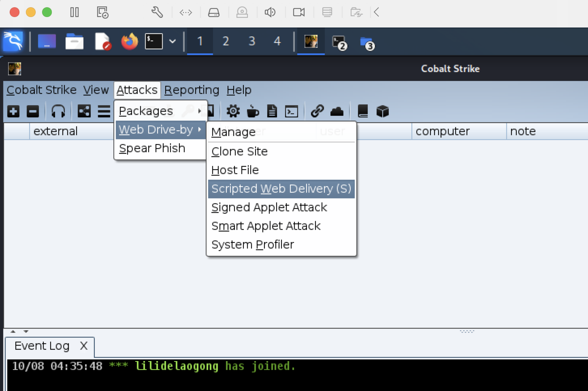Click the VM pause button
This screenshot has height=391, width=588.
[74, 12]
